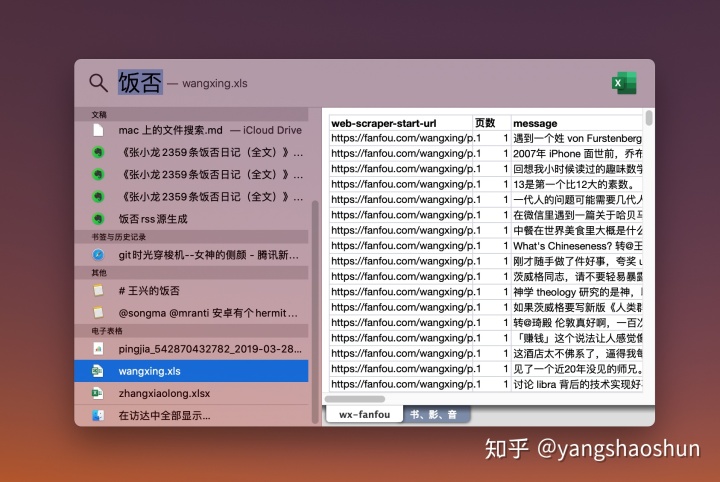Click the results list vertical scrollbar

click(315, 312)
